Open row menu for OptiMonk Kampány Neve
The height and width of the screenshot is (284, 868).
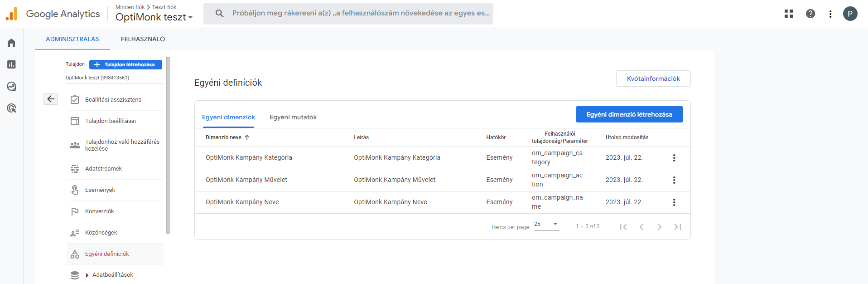(674, 202)
